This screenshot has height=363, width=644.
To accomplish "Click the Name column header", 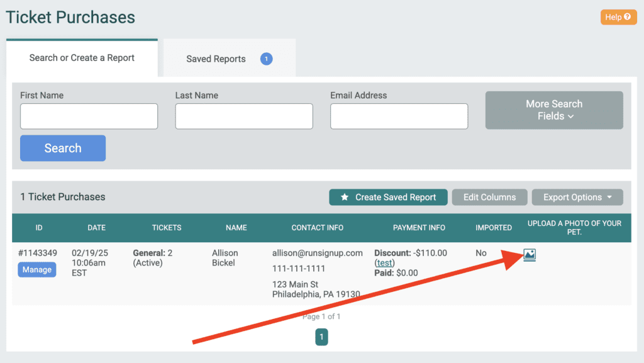I will (236, 228).
